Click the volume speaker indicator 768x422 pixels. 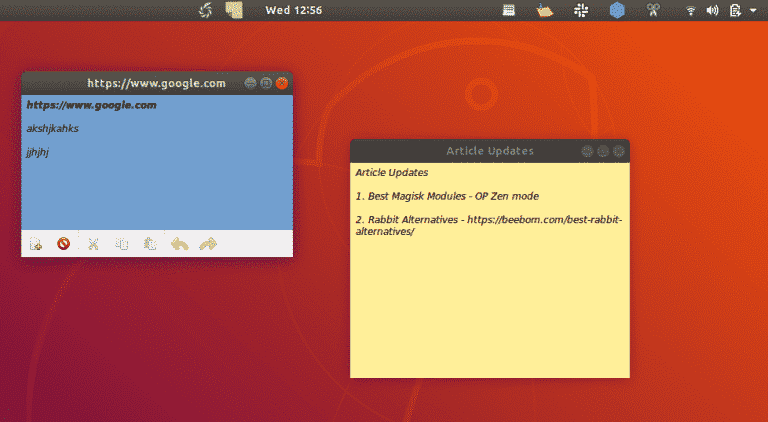point(712,10)
